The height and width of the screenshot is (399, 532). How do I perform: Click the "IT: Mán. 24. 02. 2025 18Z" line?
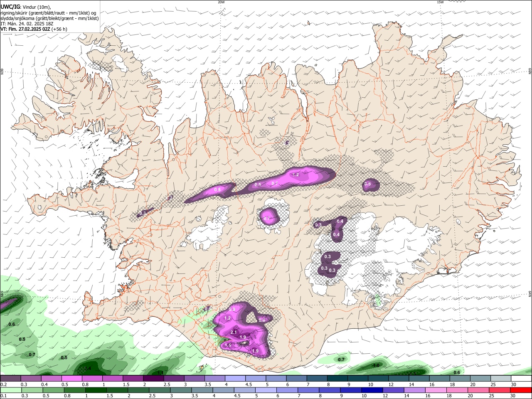coord(27,24)
